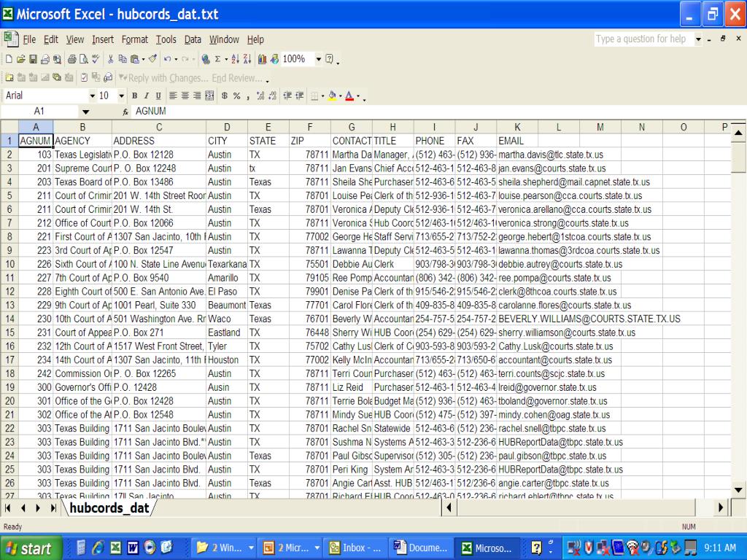Click the Decrease Indent icon
747x560 pixels.
click(287, 96)
